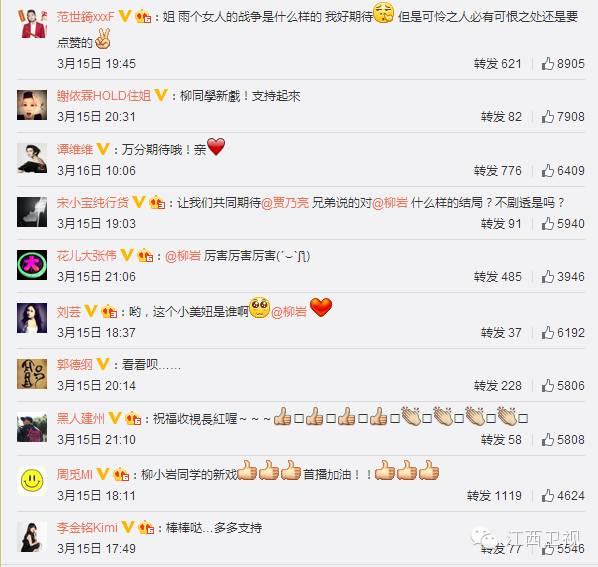Click 郭德纲's username link
The width and height of the screenshot is (598, 567).
[74, 365]
